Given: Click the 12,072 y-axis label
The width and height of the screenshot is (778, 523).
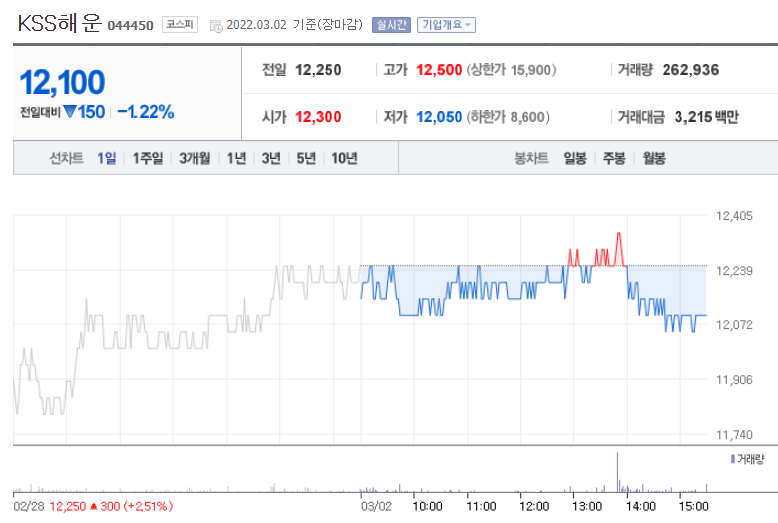Looking at the screenshot, I should (x=734, y=325).
